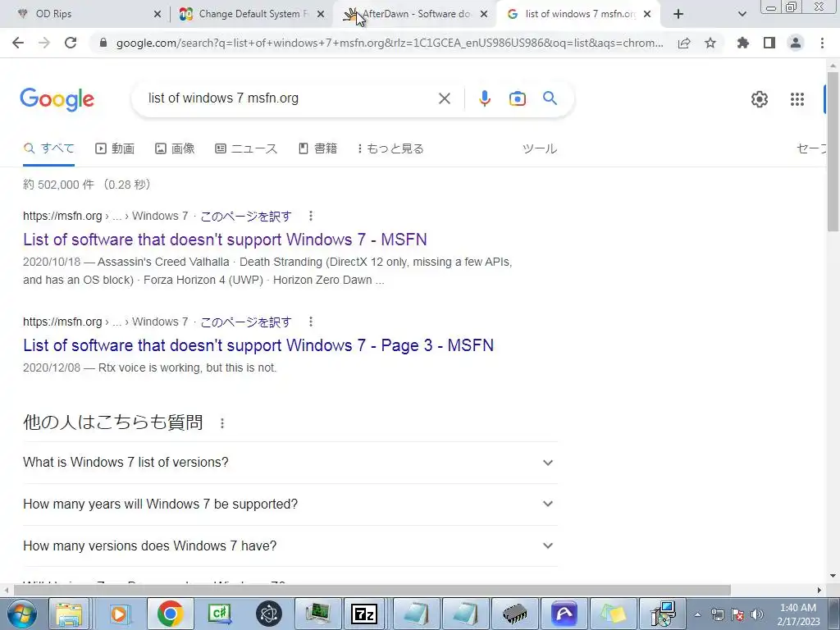Click the address bar URL
Viewport: 840px width, 630px height.
coord(390,43)
